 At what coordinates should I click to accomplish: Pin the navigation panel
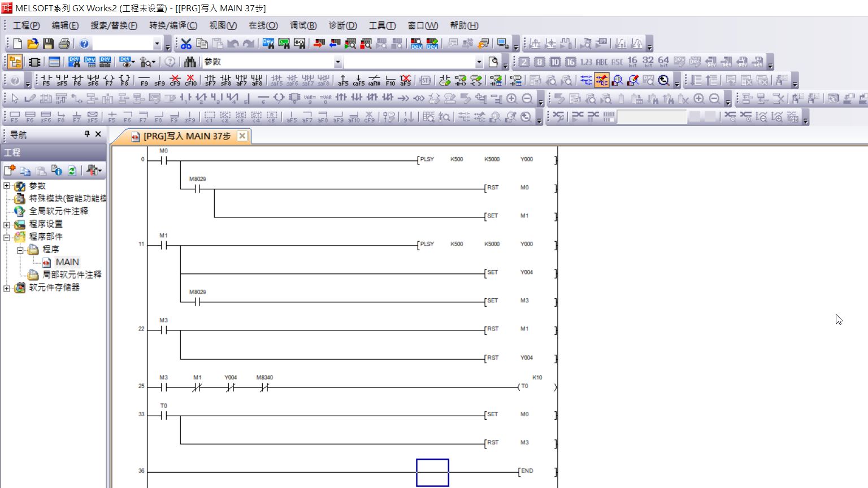pyautogui.click(x=87, y=134)
